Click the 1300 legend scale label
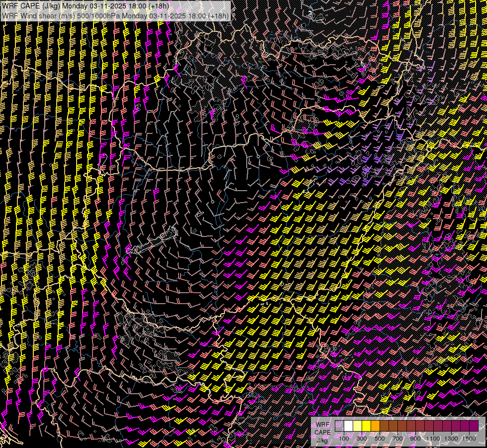Screen dimensions: 487x448 pyautogui.click(x=451, y=439)
